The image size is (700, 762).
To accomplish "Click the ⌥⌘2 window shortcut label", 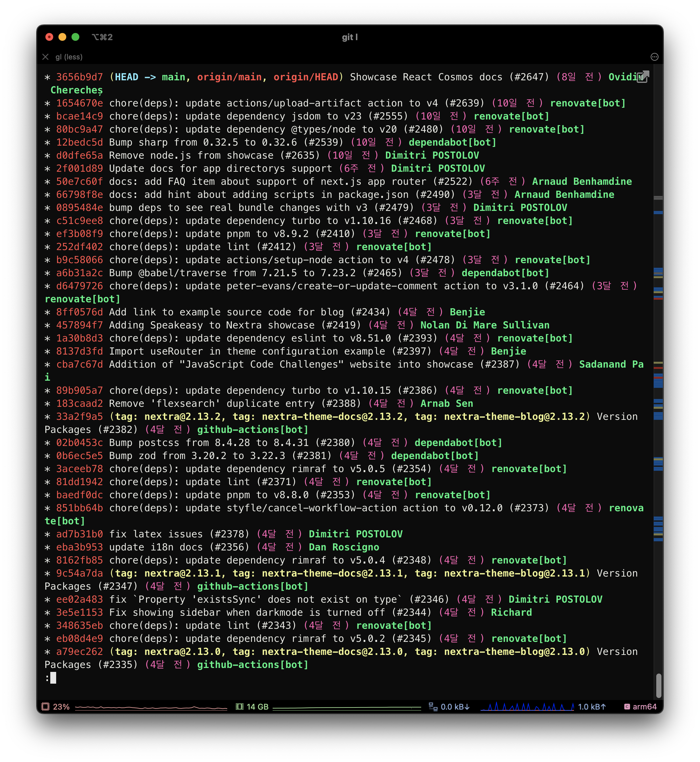I will coord(102,37).
